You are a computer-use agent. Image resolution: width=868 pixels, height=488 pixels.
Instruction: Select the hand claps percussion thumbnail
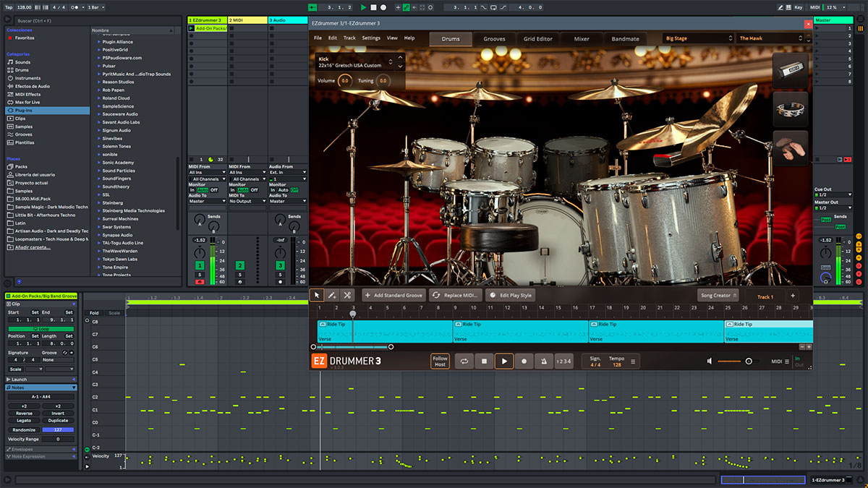(x=790, y=148)
